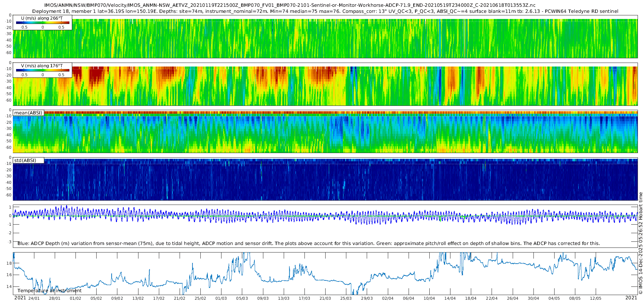Click the 18 tick on the temperature axis
The image size is (644, 304).
point(9,263)
